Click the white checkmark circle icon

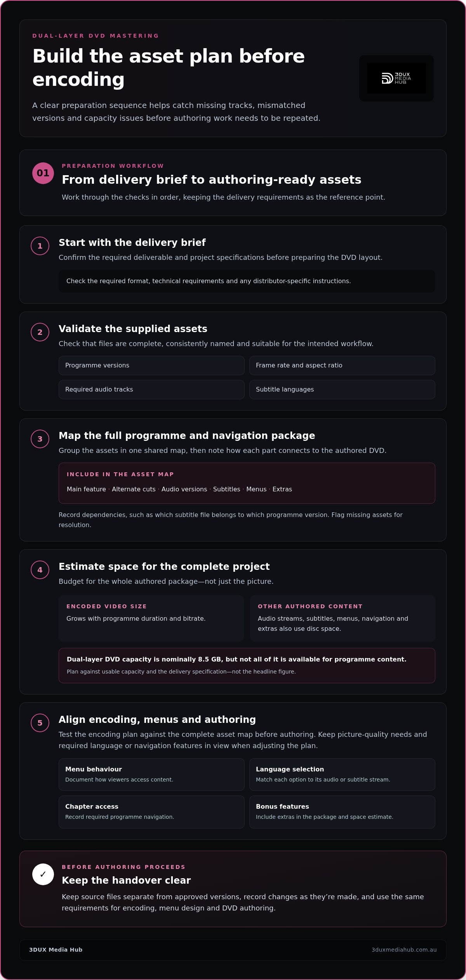pyautogui.click(x=43, y=874)
